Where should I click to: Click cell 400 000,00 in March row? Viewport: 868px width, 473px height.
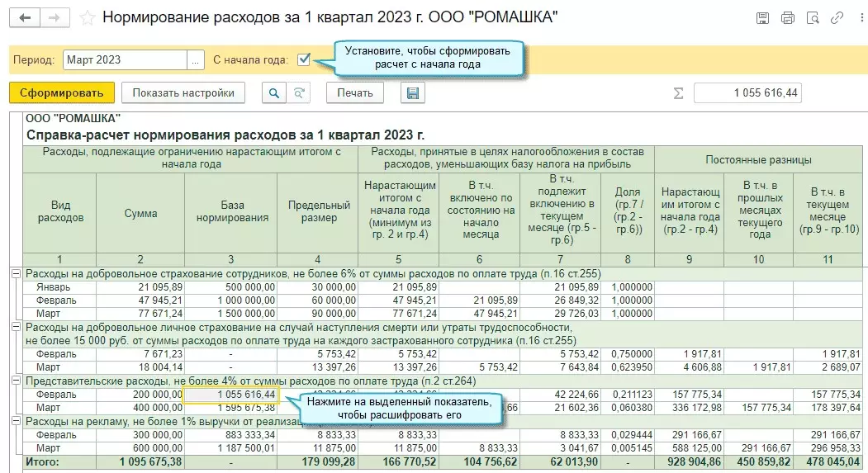[140, 408]
